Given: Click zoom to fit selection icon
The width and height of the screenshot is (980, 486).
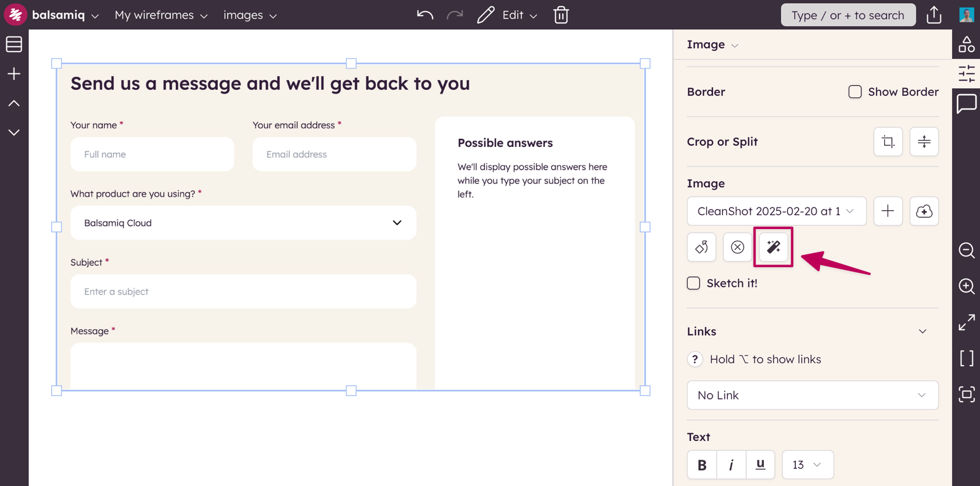Looking at the screenshot, I should coord(967,394).
